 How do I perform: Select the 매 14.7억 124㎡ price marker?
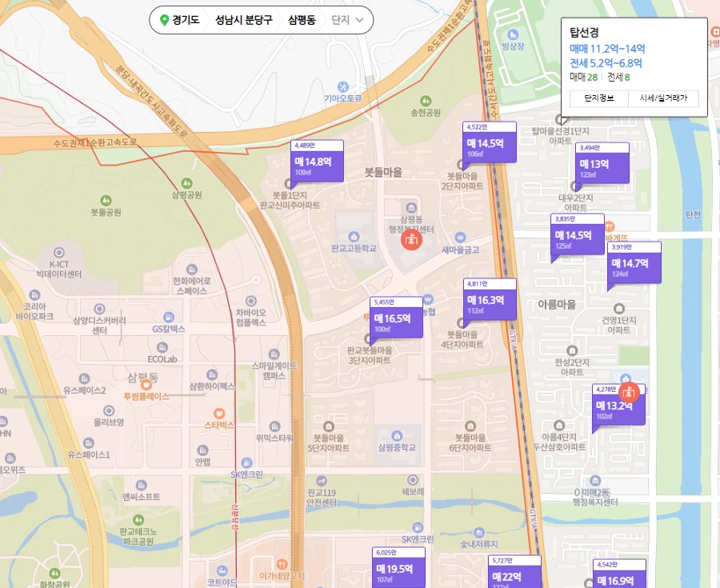coord(634,262)
